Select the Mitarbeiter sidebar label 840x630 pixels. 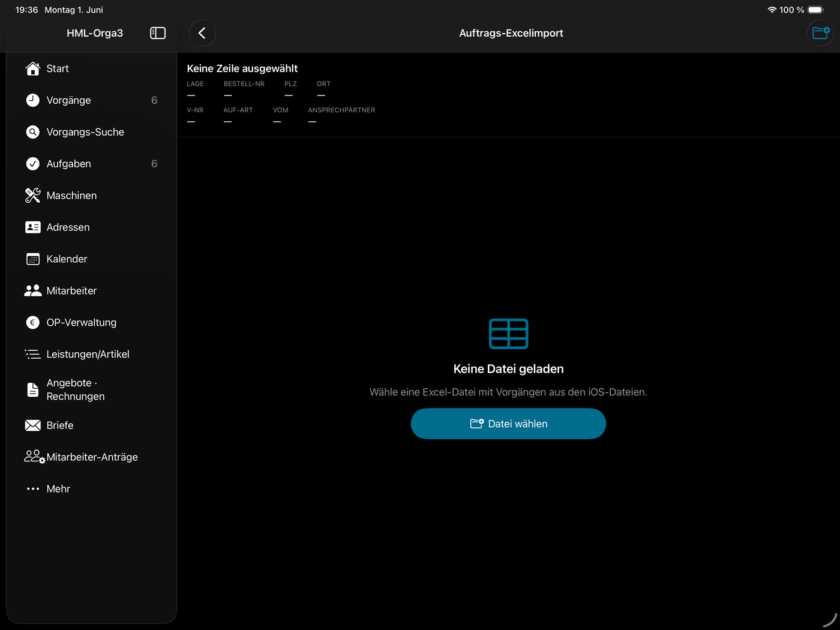[x=71, y=291]
